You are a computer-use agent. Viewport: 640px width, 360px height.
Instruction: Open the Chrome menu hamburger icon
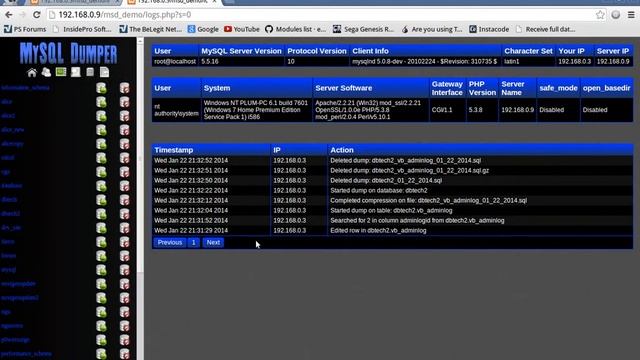point(631,15)
